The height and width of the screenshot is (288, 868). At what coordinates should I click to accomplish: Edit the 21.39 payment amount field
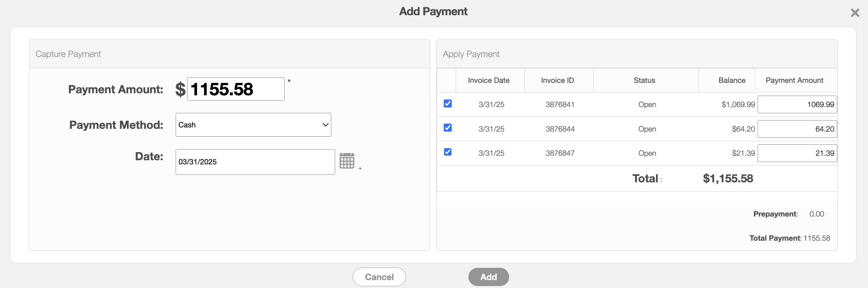click(x=797, y=153)
